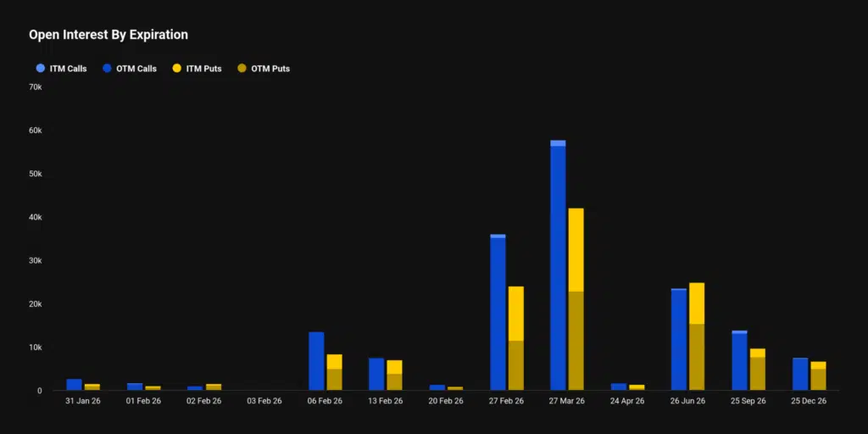
Task: Click the blue calls bar for 25 Dec 26
Action: (799, 374)
